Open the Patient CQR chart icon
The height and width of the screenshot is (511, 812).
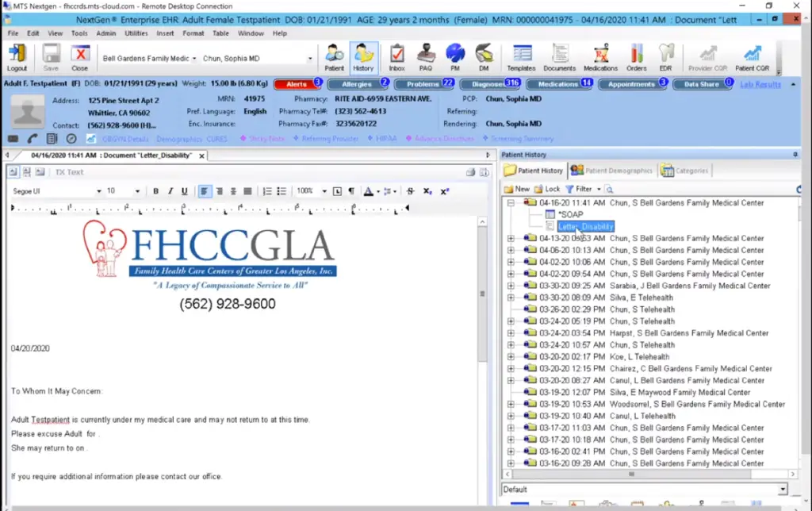(x=752, y=57)
